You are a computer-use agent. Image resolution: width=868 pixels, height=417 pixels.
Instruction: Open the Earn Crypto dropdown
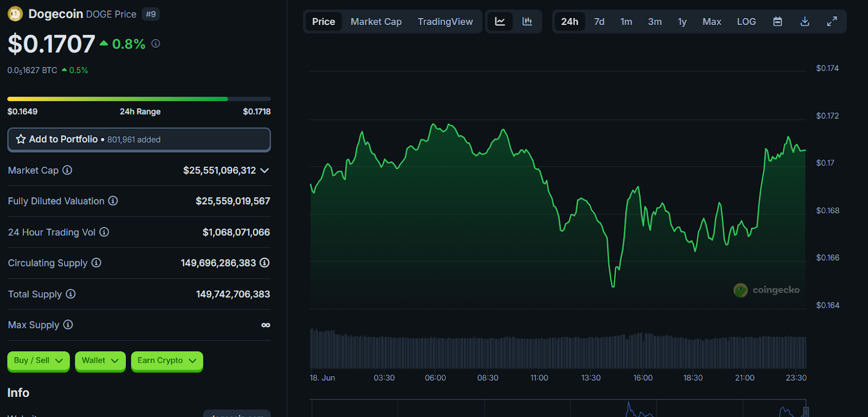tap(167, 361)
